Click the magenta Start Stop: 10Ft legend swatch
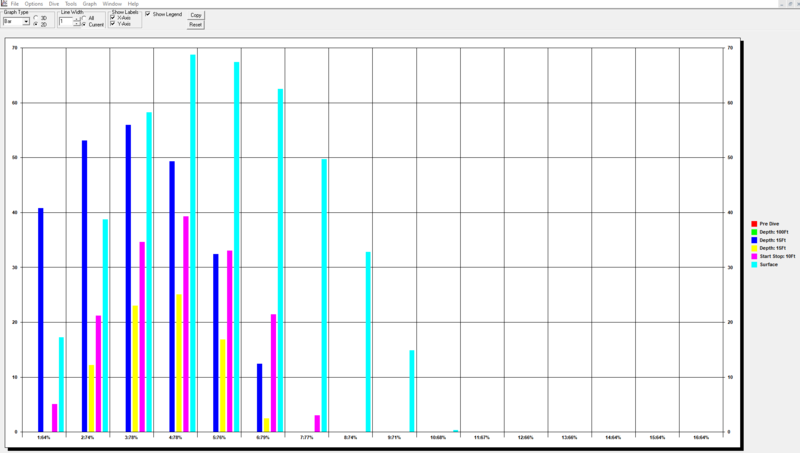Viewport: 800px width, 453px height. pyautogui.click(x=754, y=256)
